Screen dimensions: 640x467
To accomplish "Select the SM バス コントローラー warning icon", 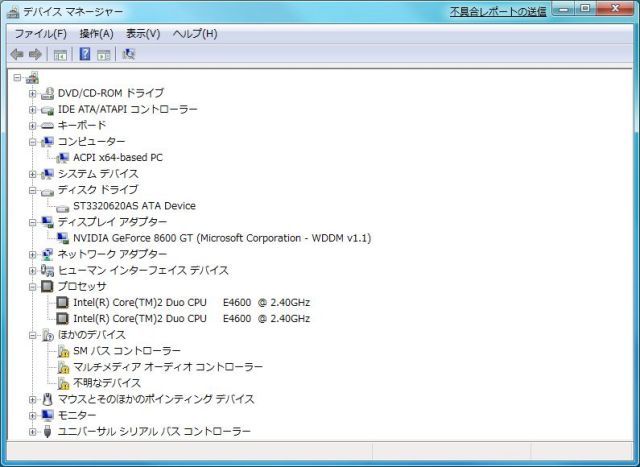I will 63,351.
